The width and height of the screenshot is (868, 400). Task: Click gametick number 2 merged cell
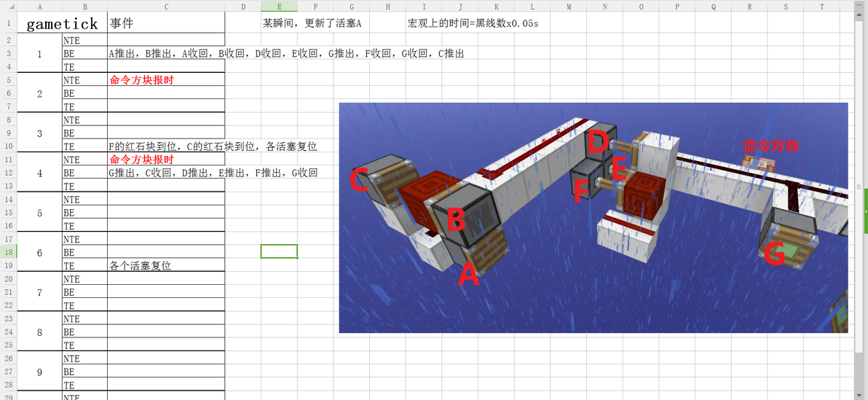40,93
